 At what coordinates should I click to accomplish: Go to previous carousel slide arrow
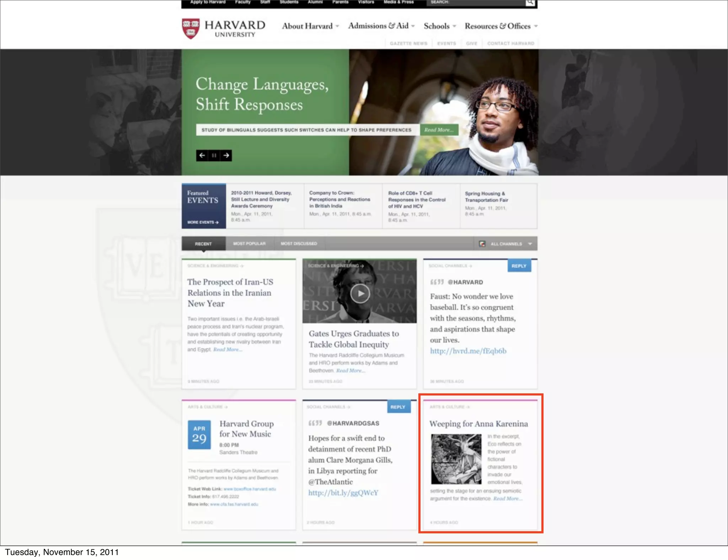point(202,155)
